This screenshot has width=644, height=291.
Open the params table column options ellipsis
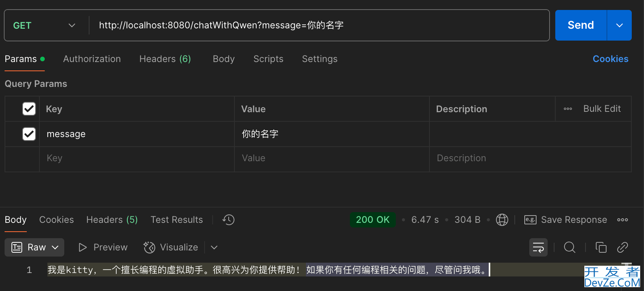tap(568, 109)
